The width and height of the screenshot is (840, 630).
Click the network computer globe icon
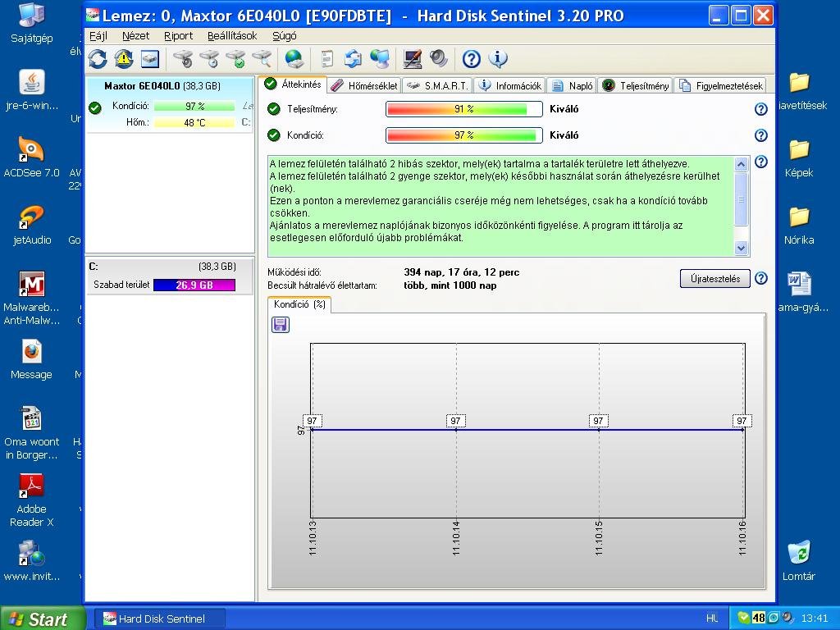(380, 59)
